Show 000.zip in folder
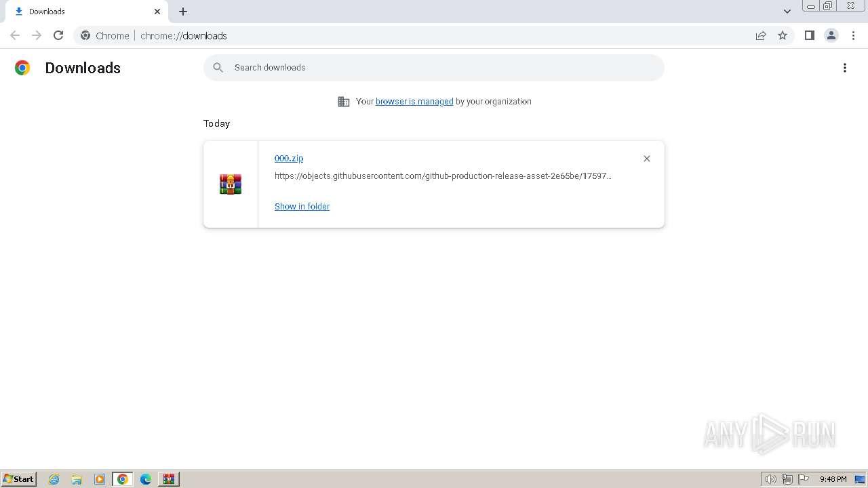868x488 pixels. pos(302,206)
